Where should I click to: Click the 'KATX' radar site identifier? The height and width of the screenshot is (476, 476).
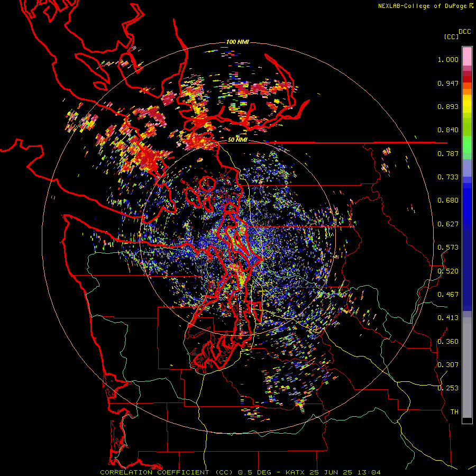[x=296, y=472]
